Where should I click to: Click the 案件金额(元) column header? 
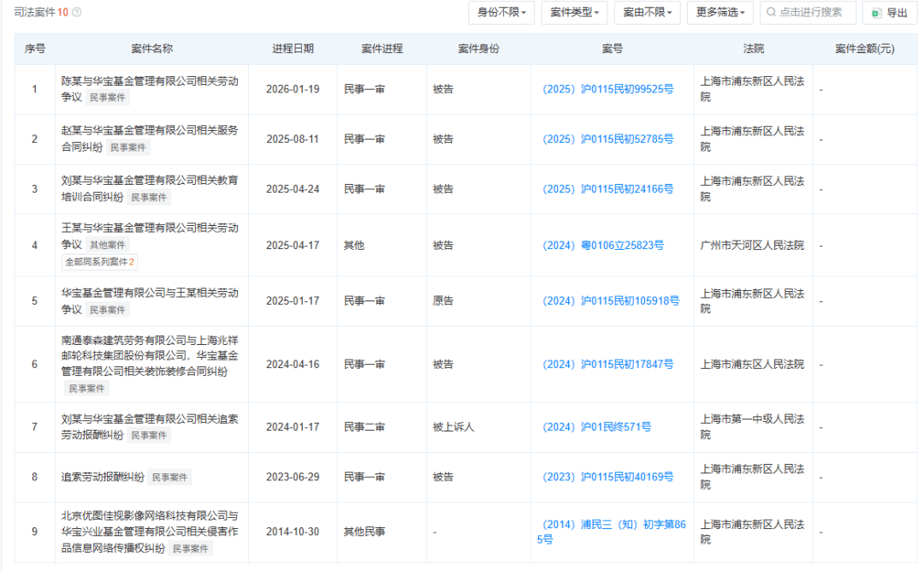[x=864, y=49]
